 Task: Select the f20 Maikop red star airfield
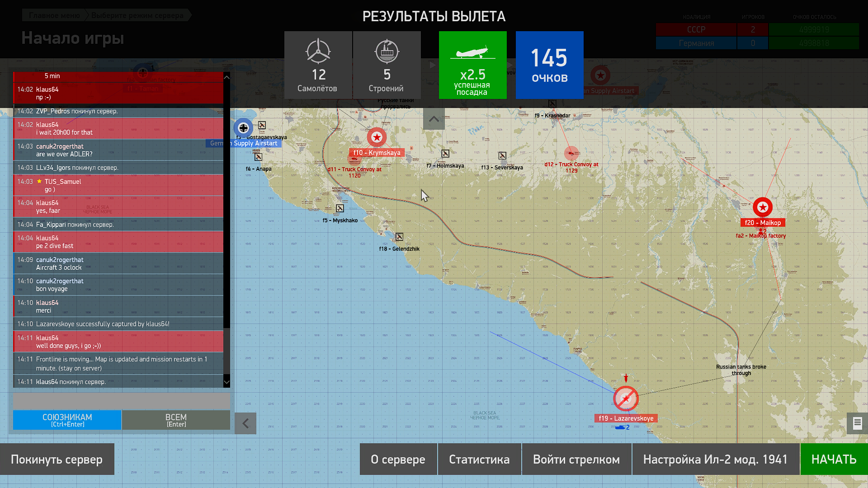pyautogui.click(x=763, y=207)
